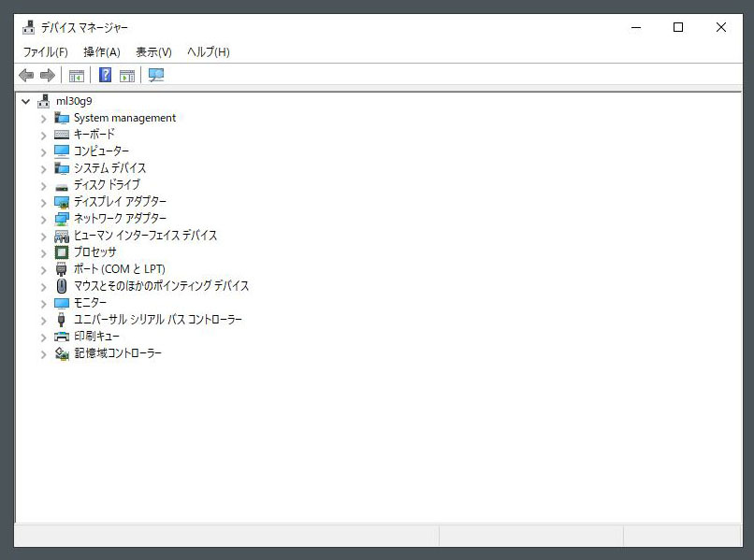Screen dimensions: 754x560
Task: Select the コンピューター label
Action: tap(101, 151)
